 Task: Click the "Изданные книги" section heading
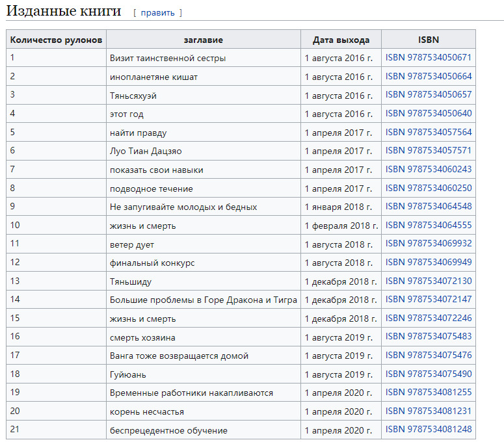coord(64,11)
